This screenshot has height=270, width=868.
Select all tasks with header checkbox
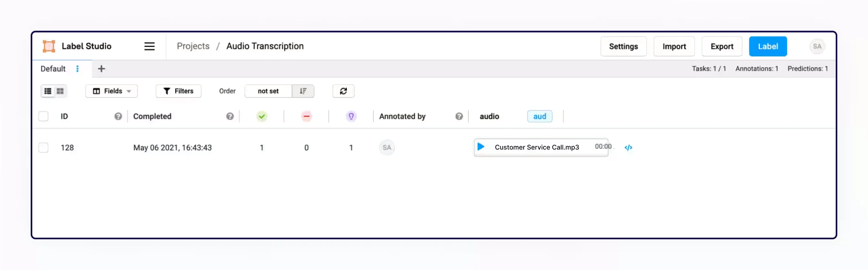pos(43,116)
